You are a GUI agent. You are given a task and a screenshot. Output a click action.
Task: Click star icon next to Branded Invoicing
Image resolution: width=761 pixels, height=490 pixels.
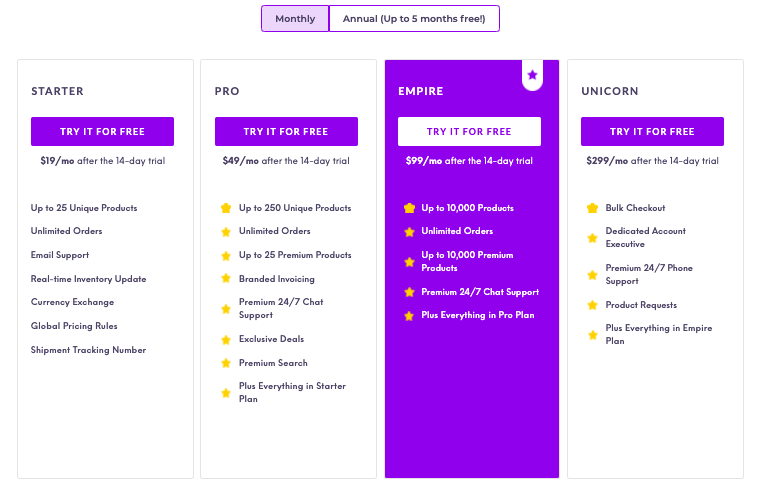226,278
